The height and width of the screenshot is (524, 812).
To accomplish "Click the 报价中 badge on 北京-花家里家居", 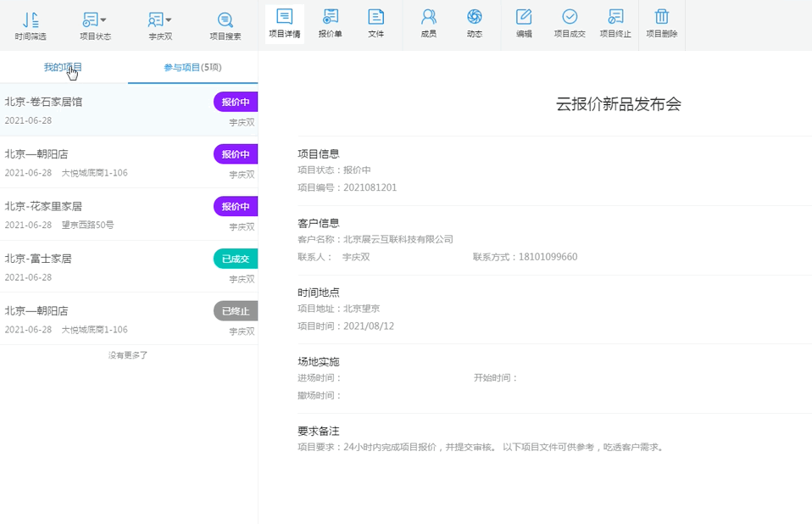I will (x=236, y=207).
